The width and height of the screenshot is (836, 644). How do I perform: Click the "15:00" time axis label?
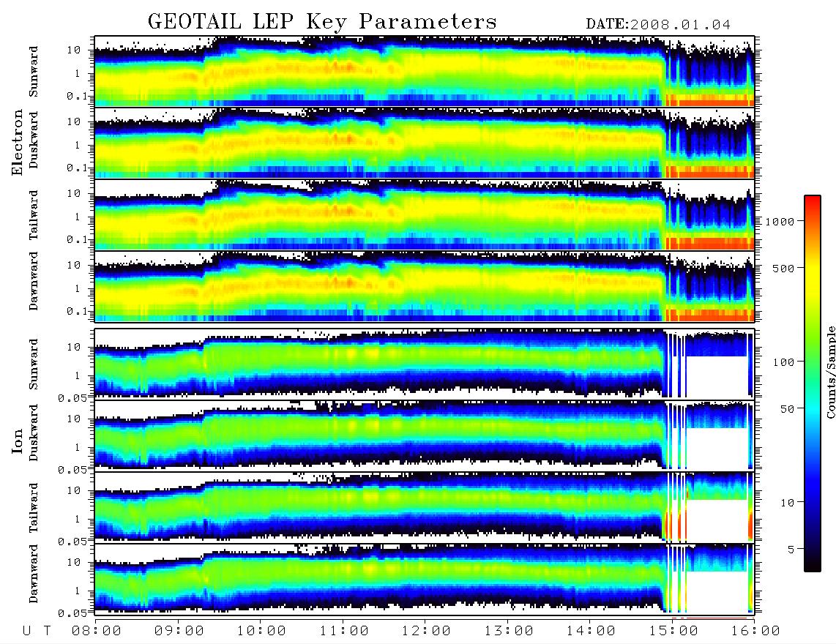point(673,632)
